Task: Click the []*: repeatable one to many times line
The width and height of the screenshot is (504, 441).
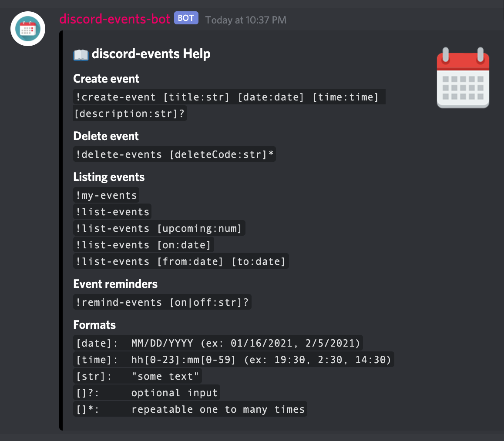Action: (190, 409)
